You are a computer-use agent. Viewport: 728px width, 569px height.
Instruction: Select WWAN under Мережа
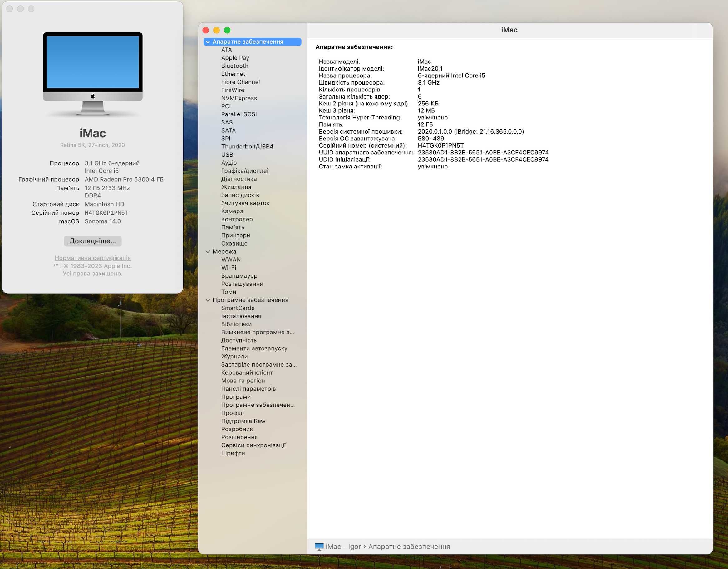pyautogui.click(x=231, y=260)
